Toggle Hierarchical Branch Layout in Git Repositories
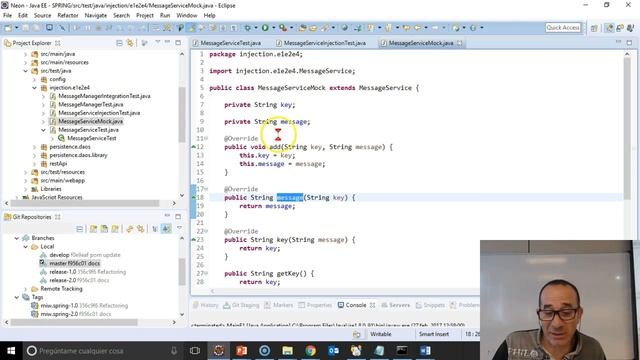The image size is (640, 360). click(x=155, y=229)
